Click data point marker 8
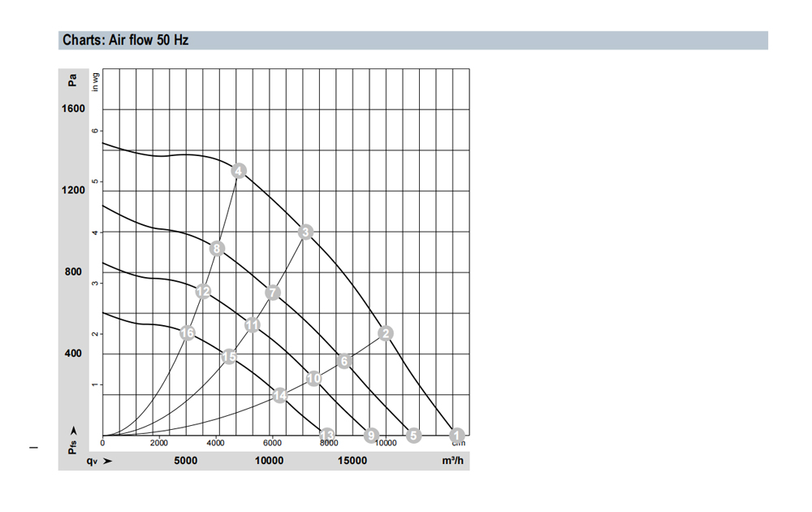 click(x=217, y=249)
